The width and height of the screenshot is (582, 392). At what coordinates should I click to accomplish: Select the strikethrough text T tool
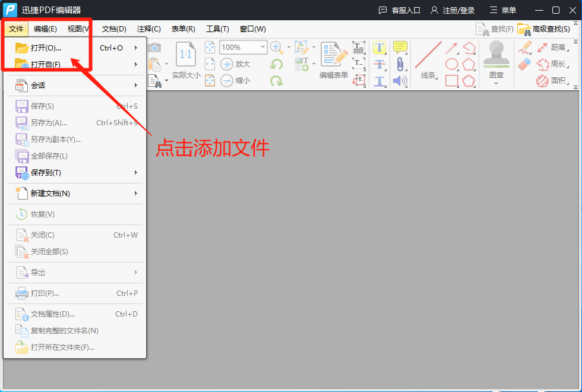pyautogui.click(x=379, y=64)
